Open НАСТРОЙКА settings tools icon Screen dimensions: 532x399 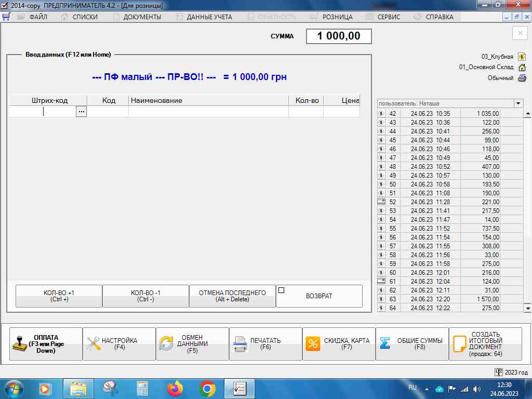click(x=93, y=344)
